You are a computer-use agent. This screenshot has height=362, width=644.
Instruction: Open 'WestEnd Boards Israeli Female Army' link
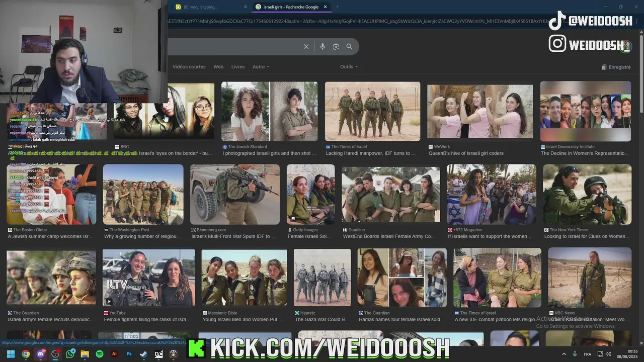389,236
